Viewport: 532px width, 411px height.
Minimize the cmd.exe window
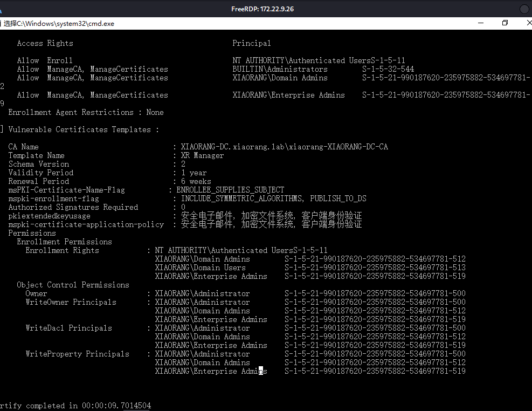point(480,23)
